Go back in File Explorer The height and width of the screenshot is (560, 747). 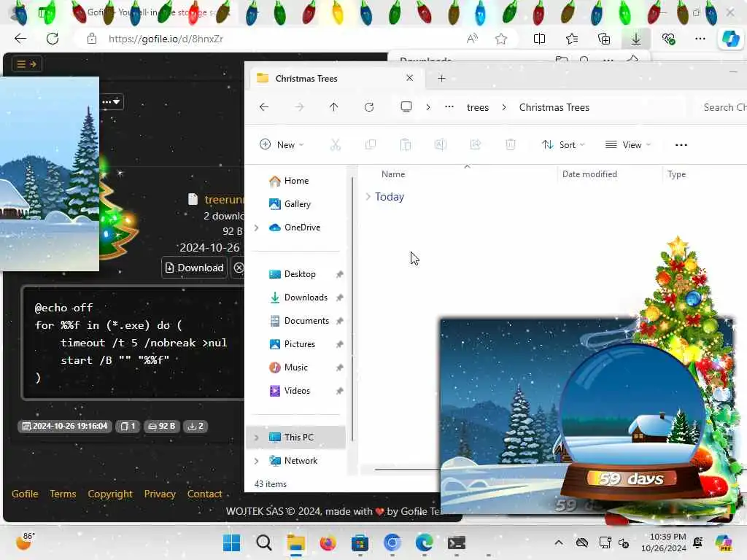(264, 107)
